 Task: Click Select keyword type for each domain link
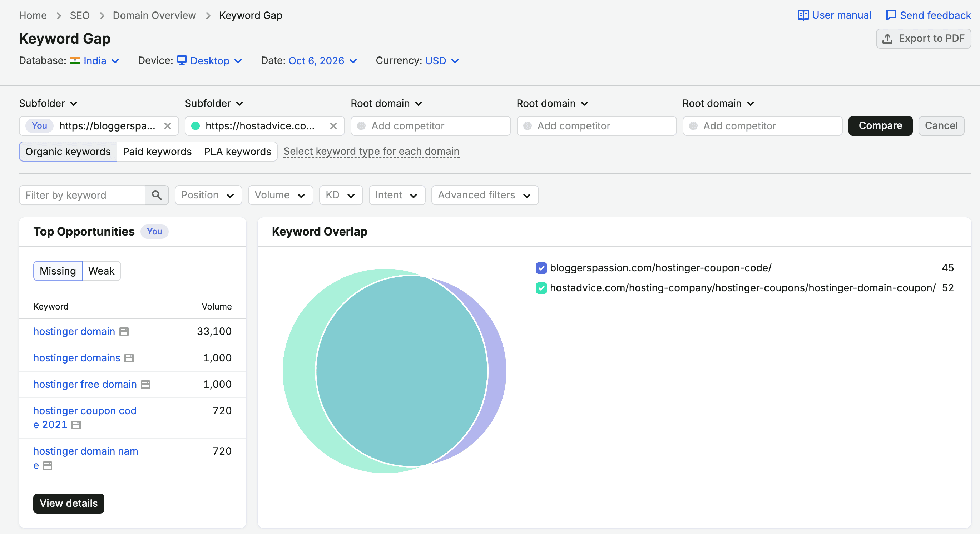click(x=371, y=152)
